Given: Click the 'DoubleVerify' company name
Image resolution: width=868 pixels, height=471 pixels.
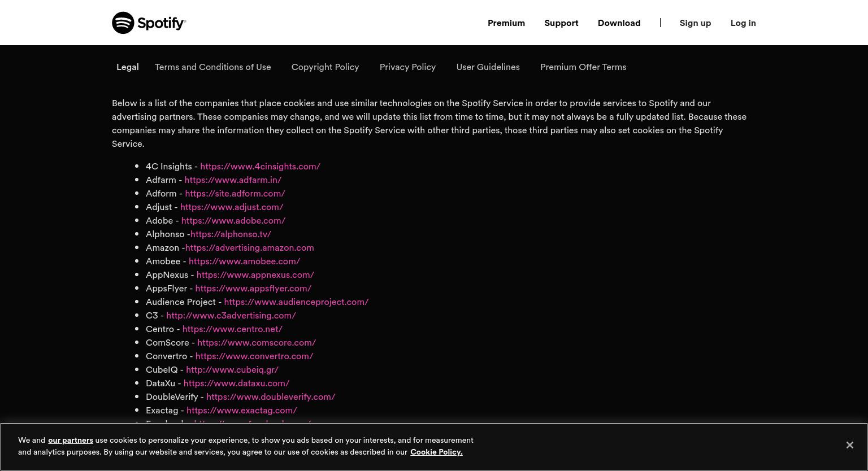Looking at the screenshot, I should coord(172,396).
